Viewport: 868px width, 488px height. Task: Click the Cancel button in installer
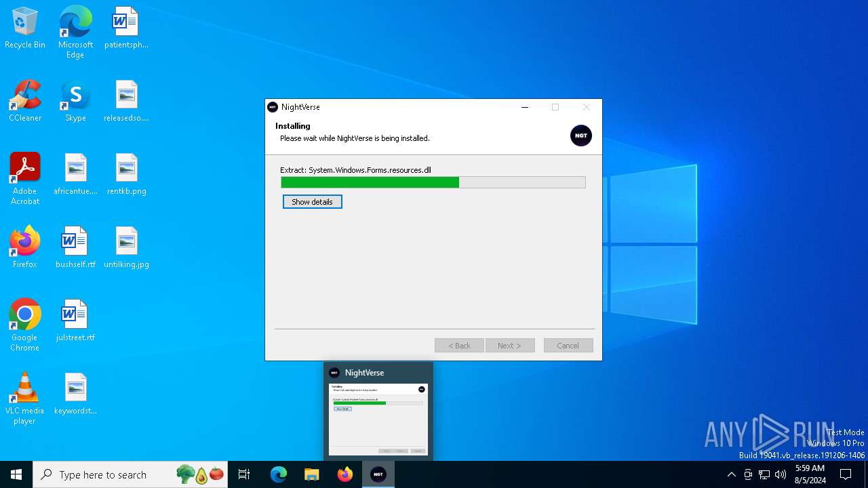568,346
